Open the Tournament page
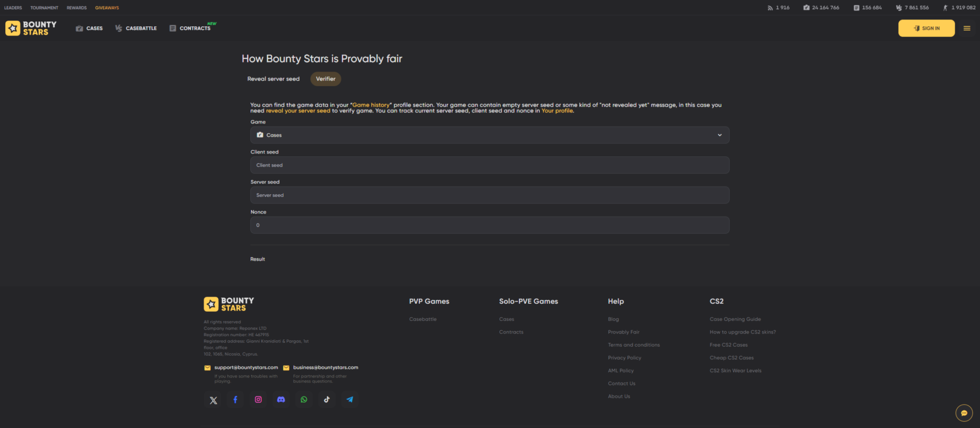Image resolution: width=980 pixels, height=428 pixels. tap(44, 8)
